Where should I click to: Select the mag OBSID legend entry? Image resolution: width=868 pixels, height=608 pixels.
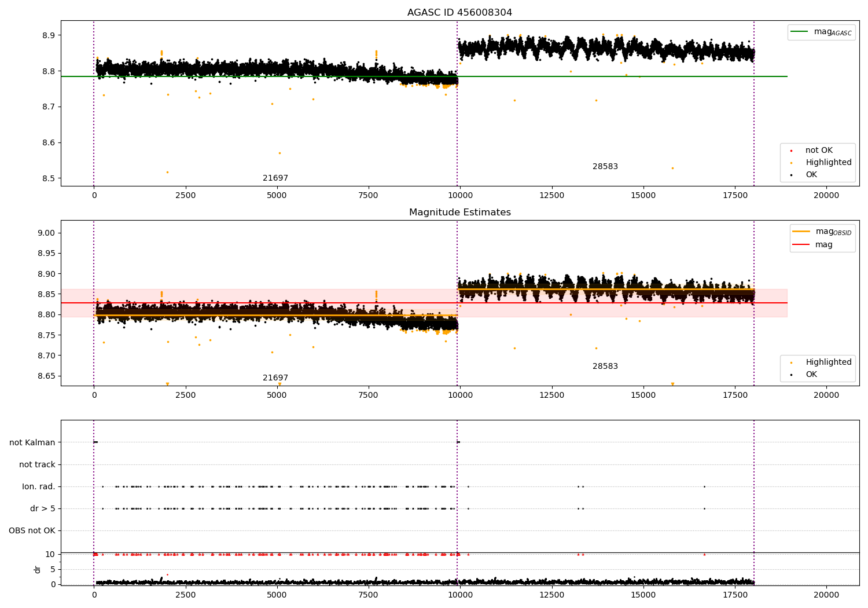click(x=822, y=232)
